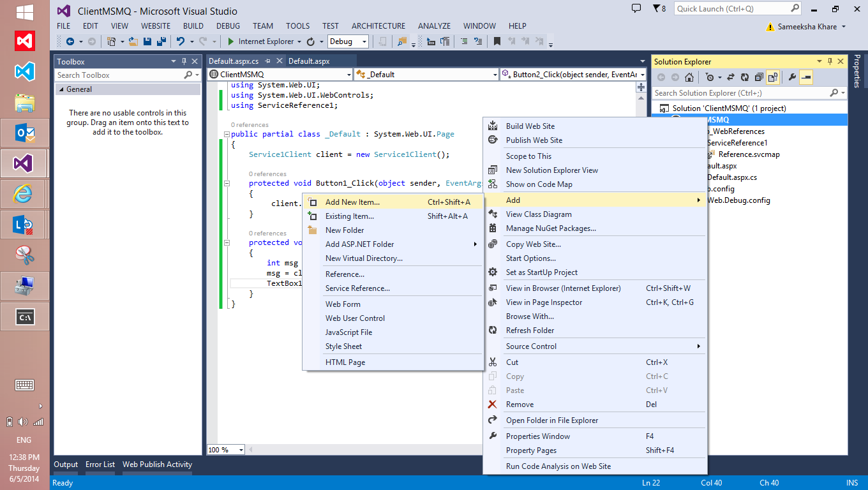
Task: Toggle pin on Default.aspx.cs tab
Action: (x=267, y=61)
